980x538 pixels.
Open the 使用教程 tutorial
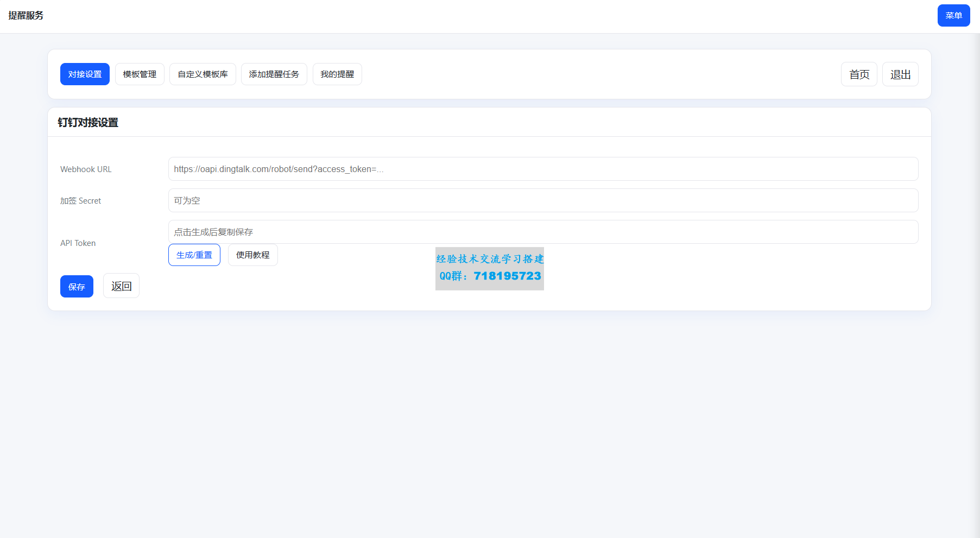click(x=252, y=255)
